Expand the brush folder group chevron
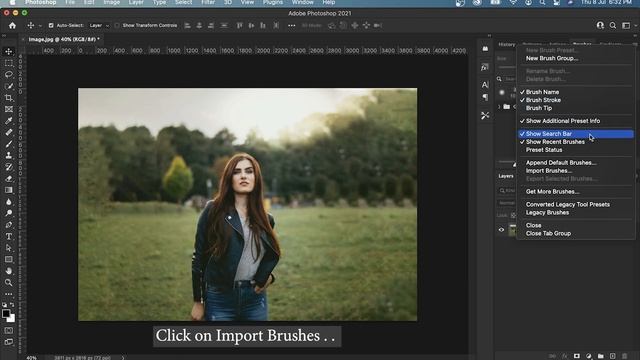This screenshot has width=640, height=360. click(x=499, y=107)
